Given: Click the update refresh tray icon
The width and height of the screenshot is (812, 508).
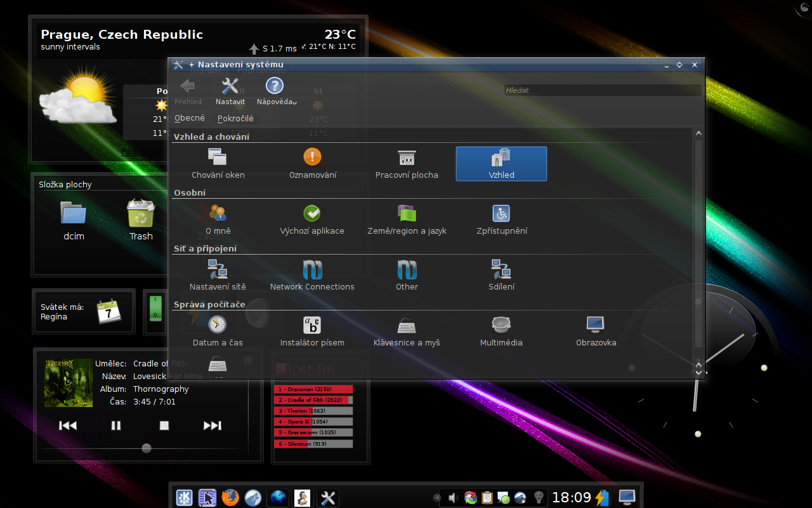Looking at the screenshot, I should pyautogui.click(x=470, y=498).
